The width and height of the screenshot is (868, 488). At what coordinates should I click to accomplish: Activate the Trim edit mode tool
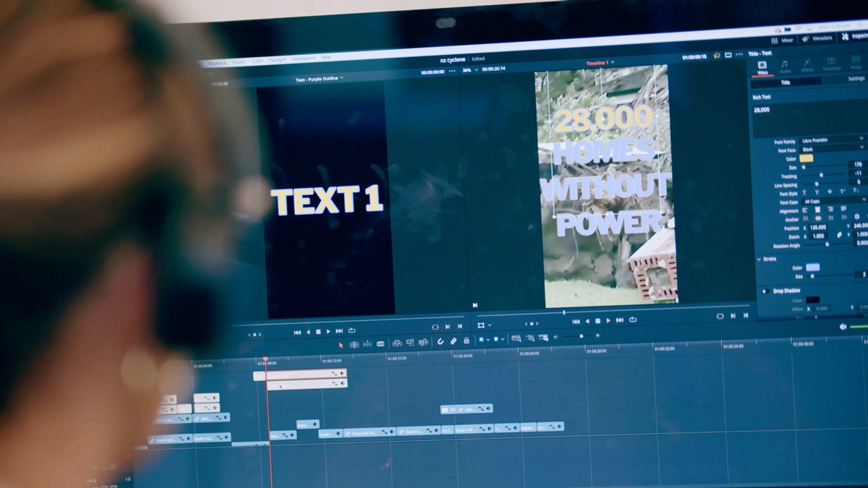[354, 344]
